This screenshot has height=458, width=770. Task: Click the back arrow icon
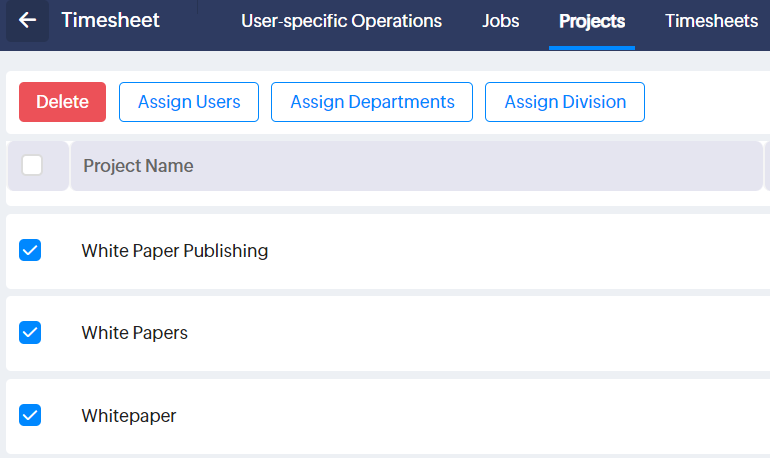[27, 21]
